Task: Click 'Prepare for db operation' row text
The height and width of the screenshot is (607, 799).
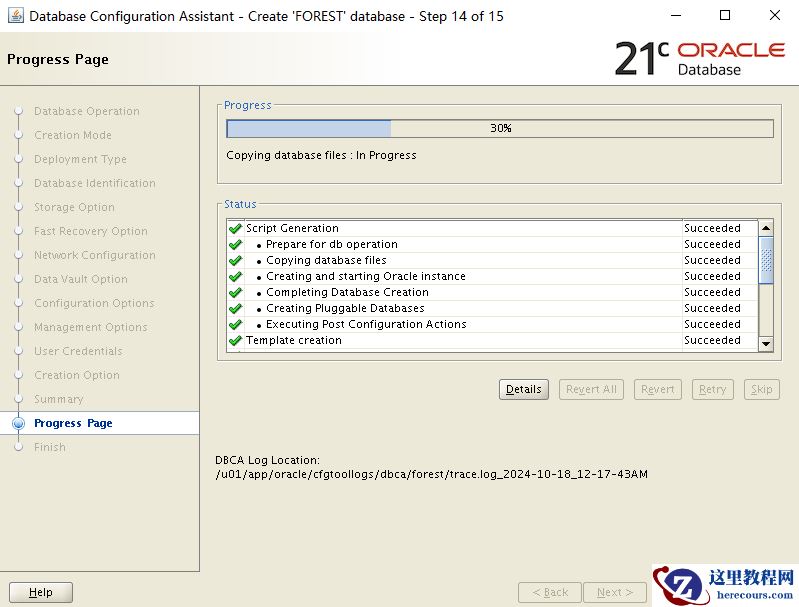Action: point(332,245)
